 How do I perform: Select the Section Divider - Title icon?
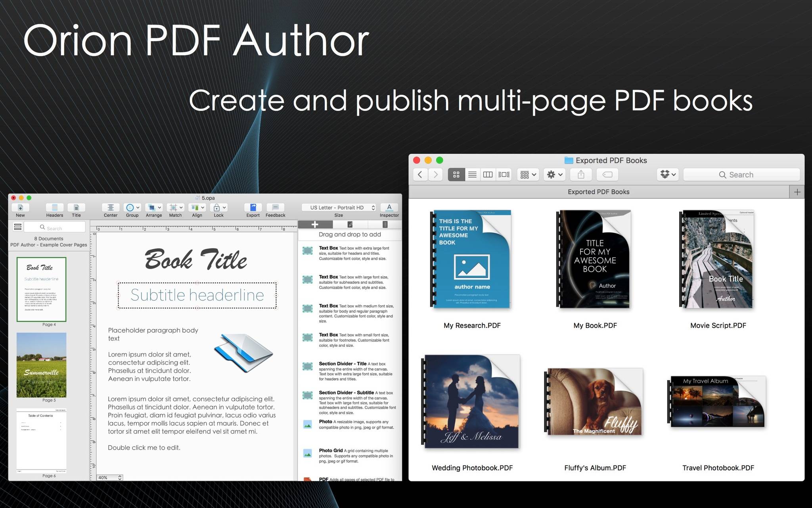(307, 366)
